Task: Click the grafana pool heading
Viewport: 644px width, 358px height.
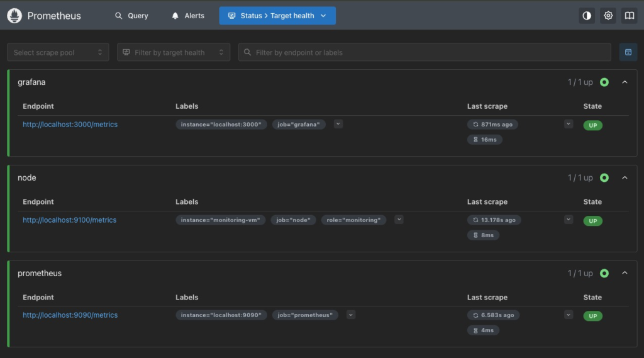Action: click(31, 82)
